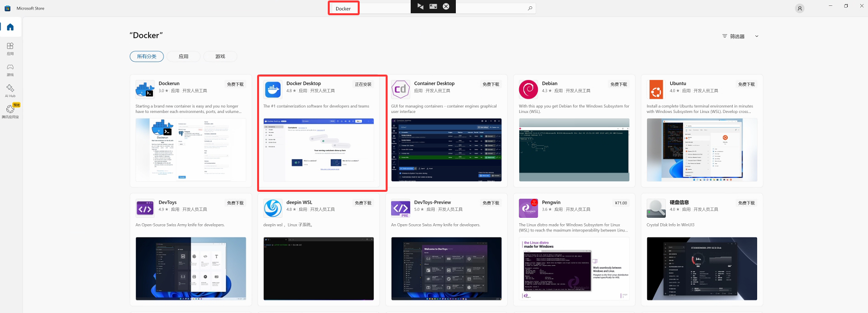Close the overlay toolbar with the X icon
Image resolution: width=868 pixels, height=313 pixels.
pos(446,6)
